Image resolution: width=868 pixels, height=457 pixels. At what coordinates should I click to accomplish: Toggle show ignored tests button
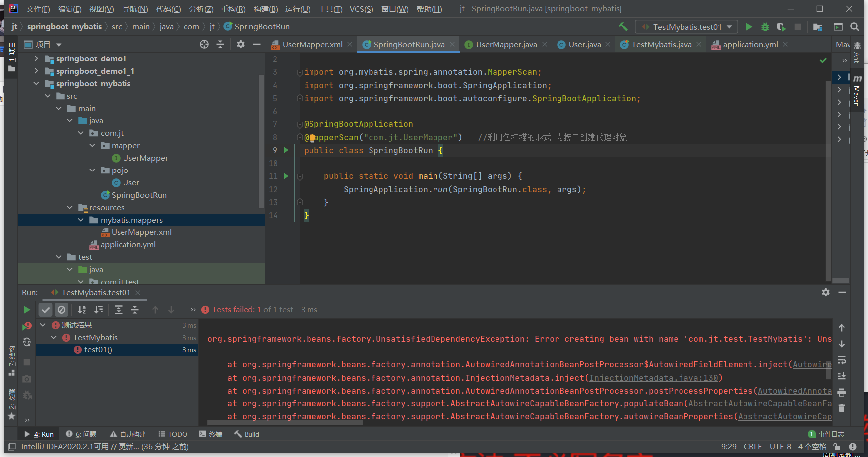pyautogui.click(x=62, y=310)
